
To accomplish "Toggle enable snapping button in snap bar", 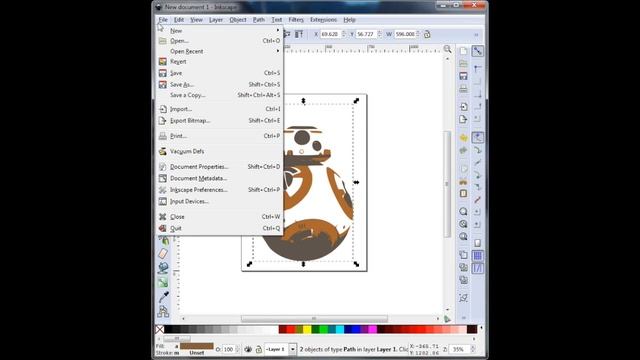I will tap(478, 51).
